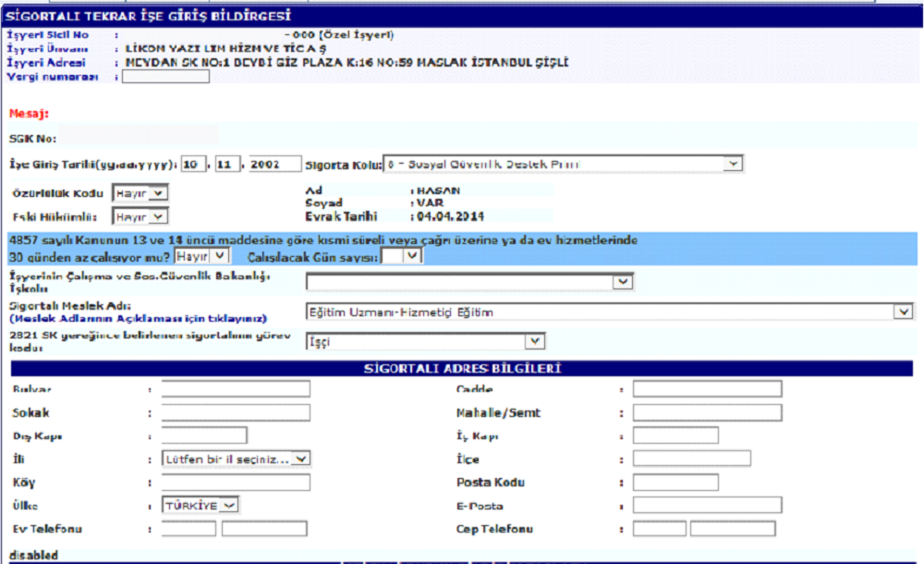Click the Posta Kodu input field

(675, 482)
